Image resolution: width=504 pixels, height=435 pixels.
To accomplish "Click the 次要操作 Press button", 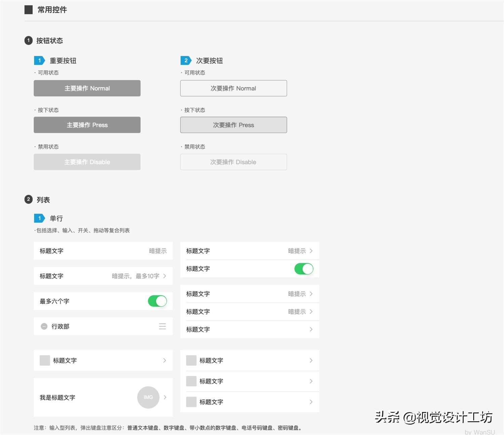I will pyautogui.click(x=234, y=125).
